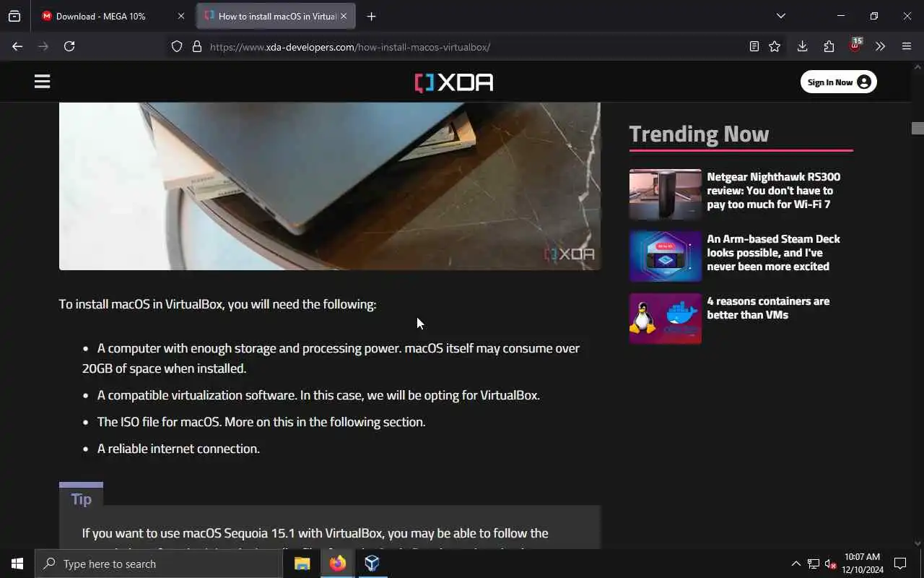Open clock showing 10:07 AM 12/10/2024

pyautogui.click(x=862, y=564)
